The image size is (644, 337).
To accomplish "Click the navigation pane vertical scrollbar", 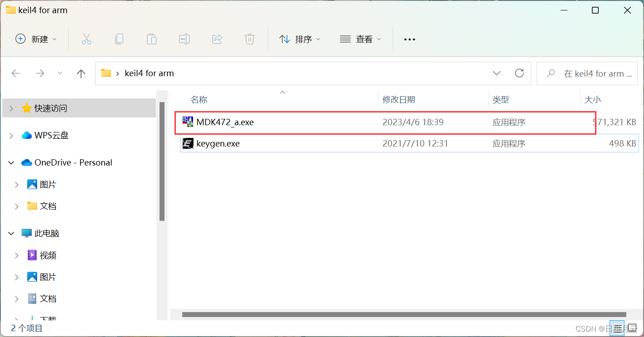I will click(x=162, y=161).
